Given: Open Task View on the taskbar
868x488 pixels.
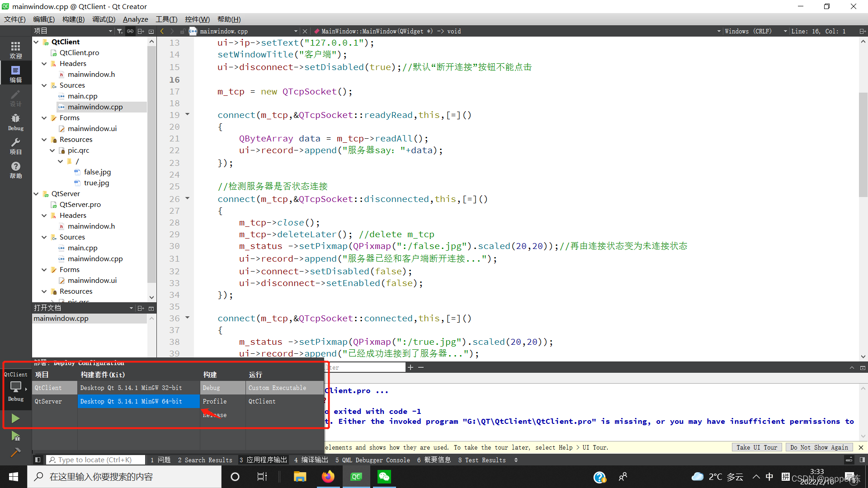Looking at the screenshot, I should 262,477.
